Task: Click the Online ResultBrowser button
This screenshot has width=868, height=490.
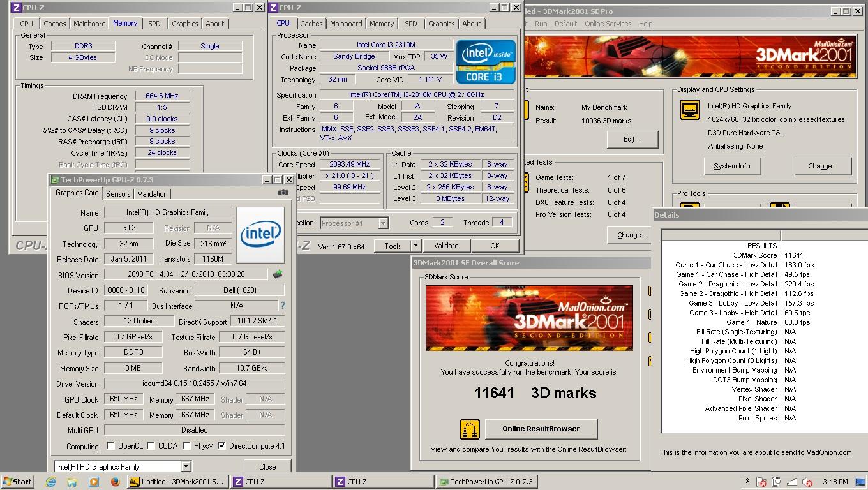Action: click(x=541, y=429)
